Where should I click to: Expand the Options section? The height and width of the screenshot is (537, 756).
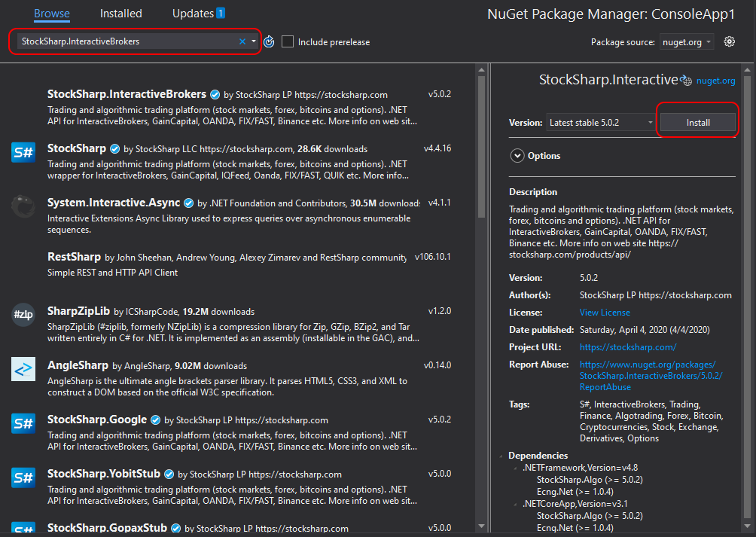[517, 156]
